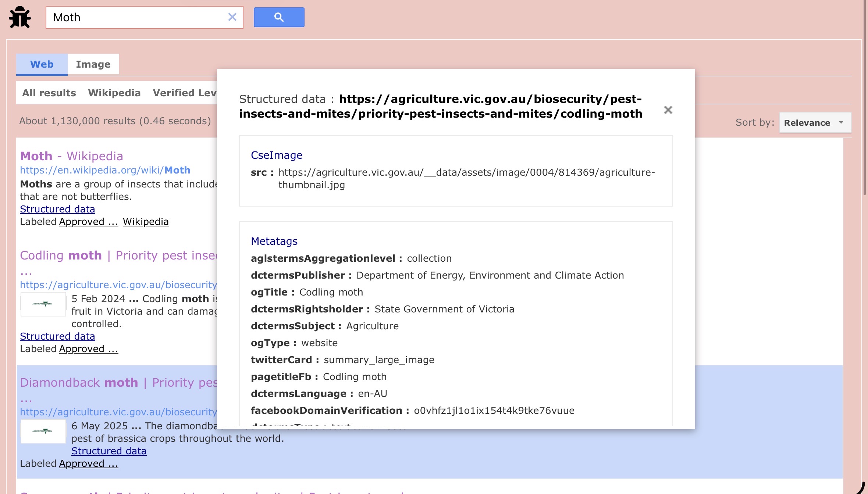Choose the All results refinement

coord(49,93)
